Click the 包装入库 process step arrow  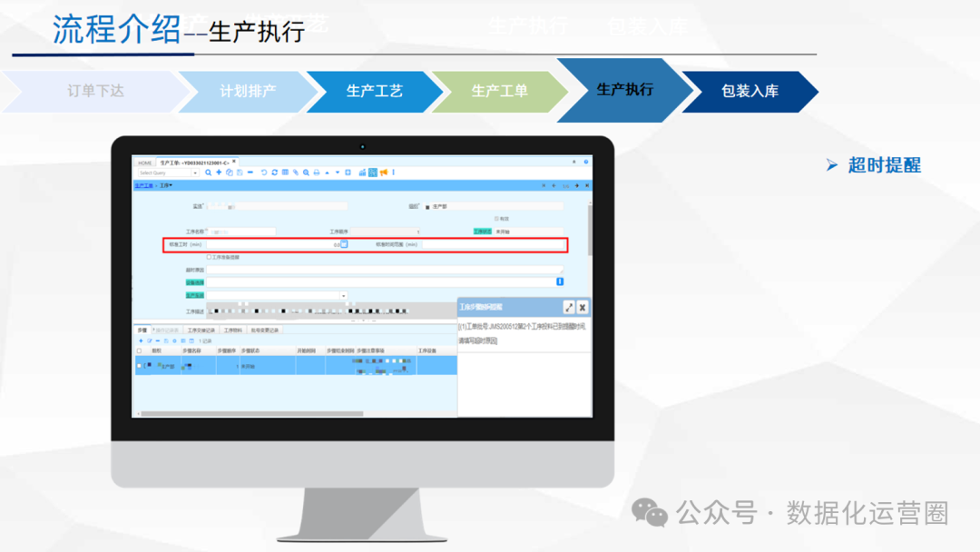pos(750,92)
